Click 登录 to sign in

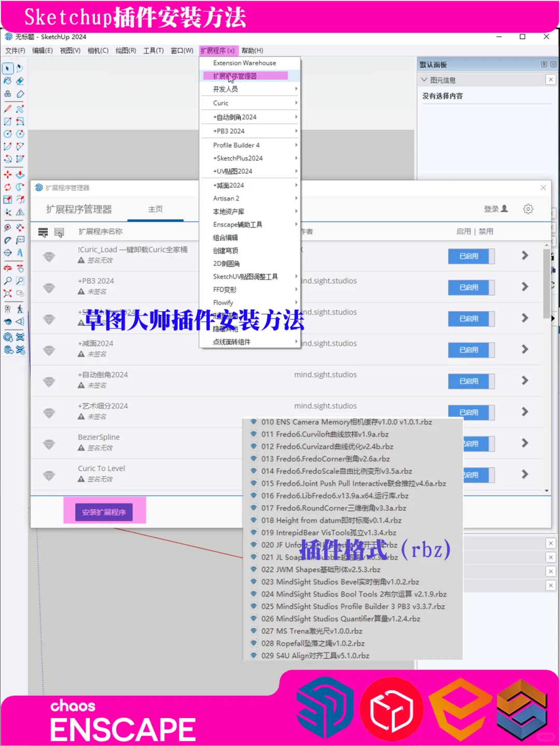491,209
